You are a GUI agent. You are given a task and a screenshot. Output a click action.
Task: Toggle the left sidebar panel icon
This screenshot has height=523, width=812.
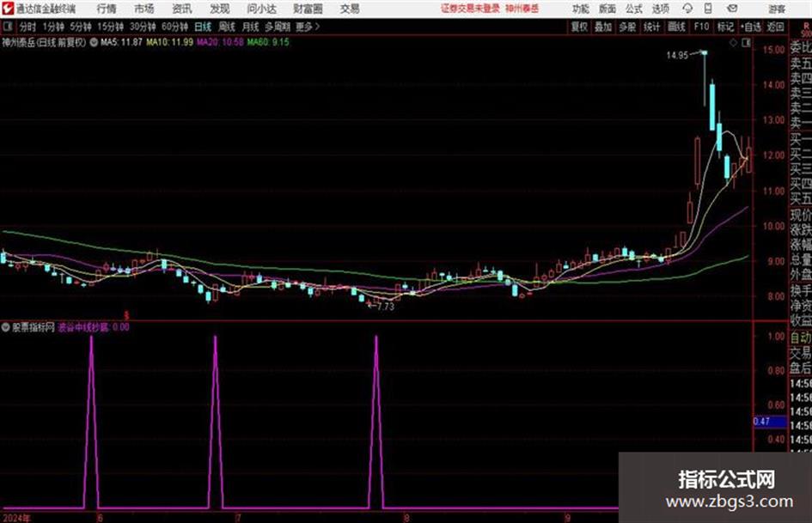[x=7, y=27]
